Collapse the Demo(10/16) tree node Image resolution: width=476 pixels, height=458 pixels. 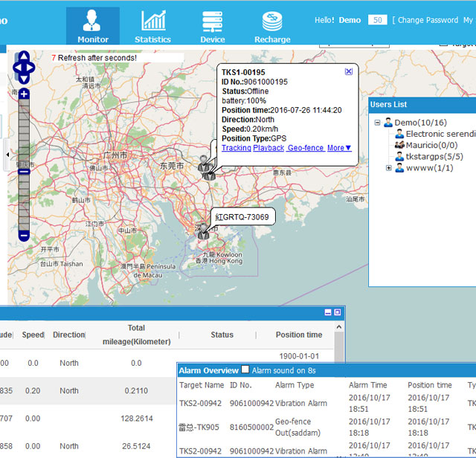[x=378, y=123]
